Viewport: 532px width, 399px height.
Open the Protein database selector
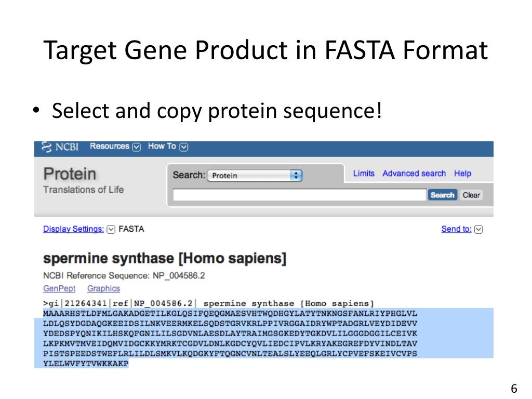click(x=255, y=176)
